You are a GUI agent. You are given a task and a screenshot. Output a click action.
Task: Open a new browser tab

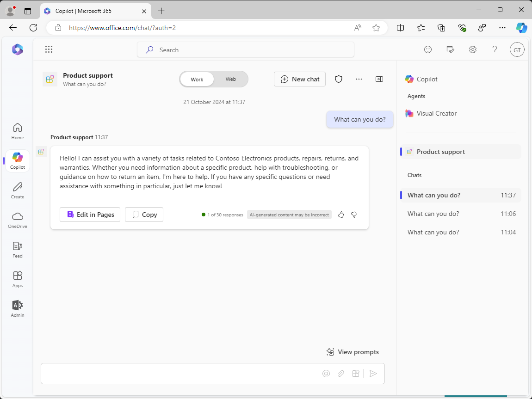(x=161, y=11)
